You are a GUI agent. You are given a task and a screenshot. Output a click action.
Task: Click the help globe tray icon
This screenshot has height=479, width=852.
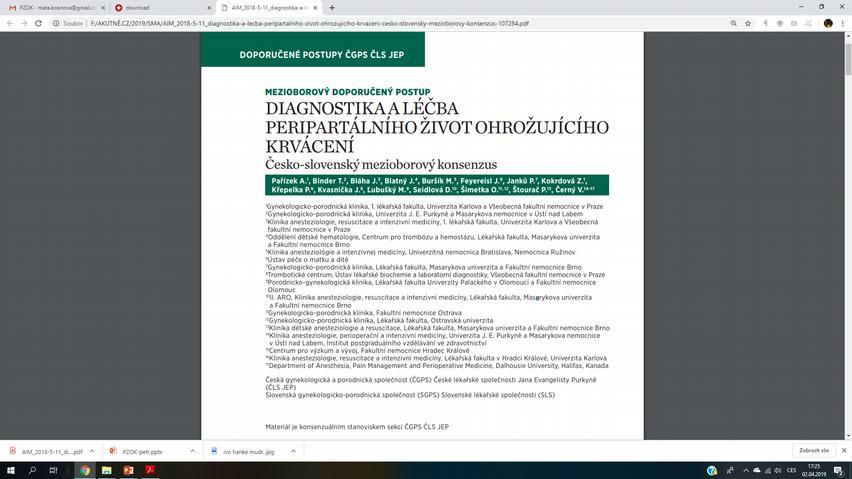point(712,470)
